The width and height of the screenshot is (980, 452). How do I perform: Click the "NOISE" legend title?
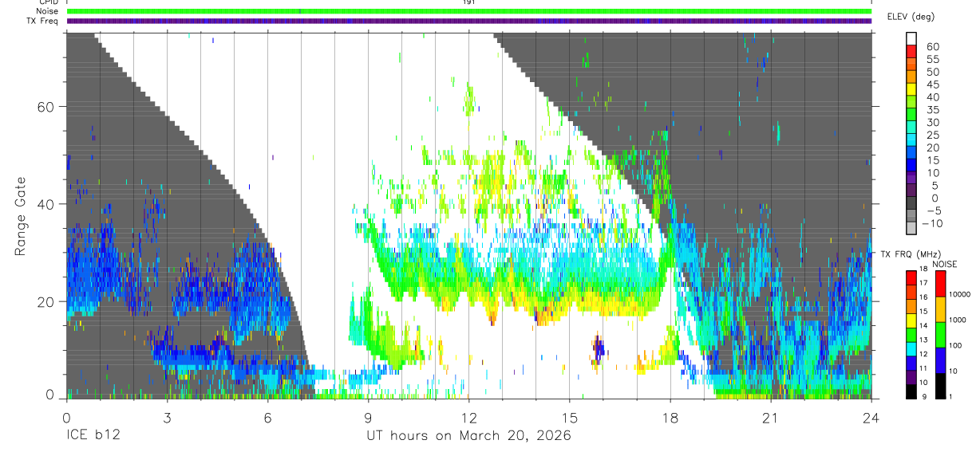click(x=944, y=264)
